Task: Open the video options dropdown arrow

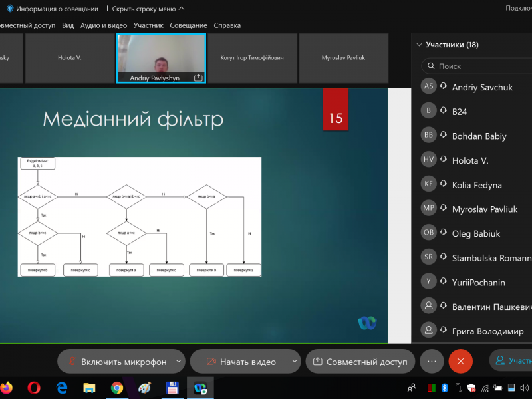Action: (293, 362)
